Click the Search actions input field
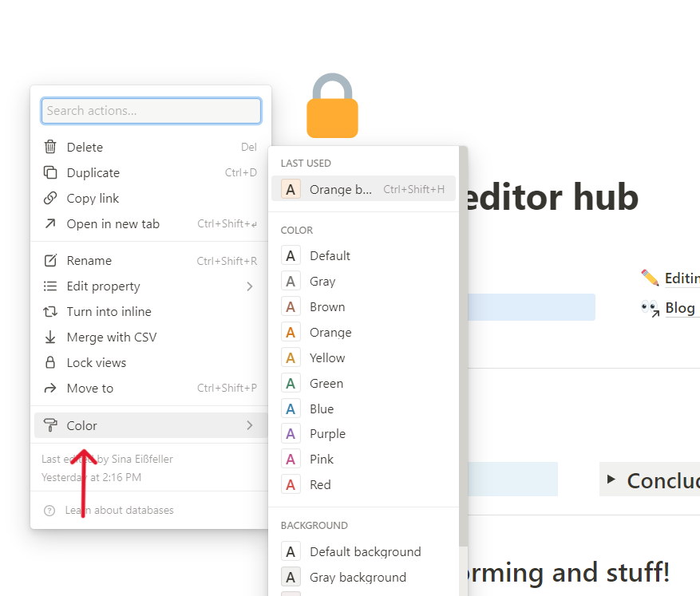The width and height of the screenshot is (700, 596). tap(151, 110)
